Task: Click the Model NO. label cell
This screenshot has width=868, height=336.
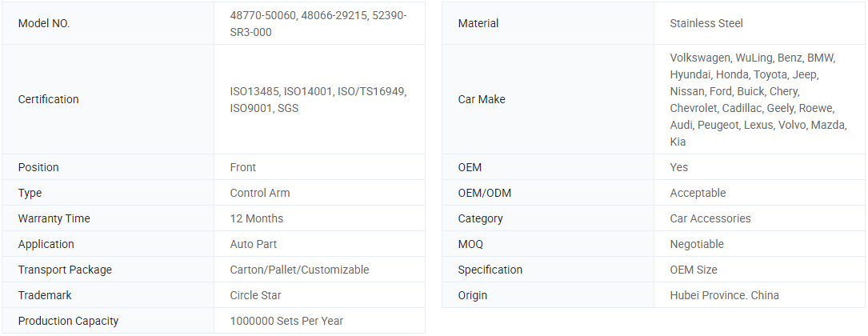Action: tap(44, 24)
